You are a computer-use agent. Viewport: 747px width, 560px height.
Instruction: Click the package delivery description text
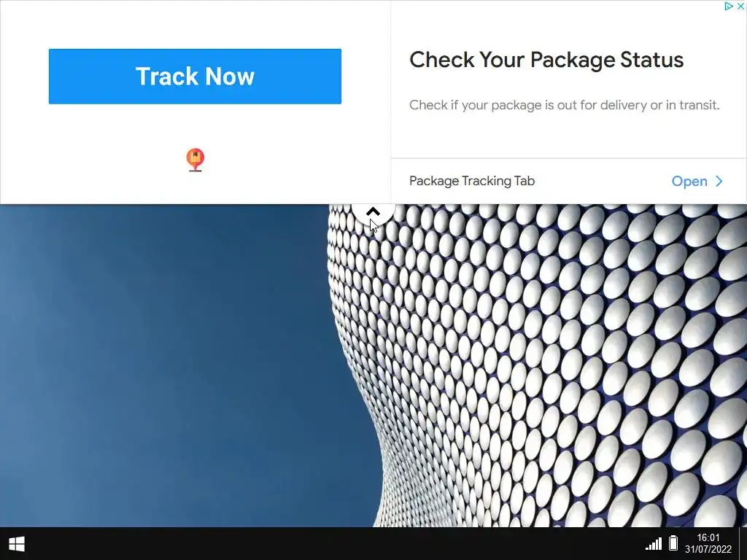point(565,105)
